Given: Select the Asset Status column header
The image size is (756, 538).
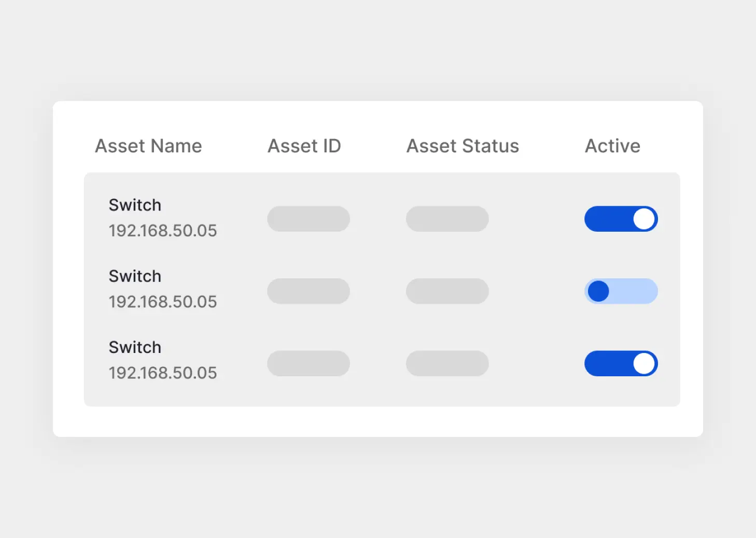Looking at the screenshot, I should coord(462,146).
